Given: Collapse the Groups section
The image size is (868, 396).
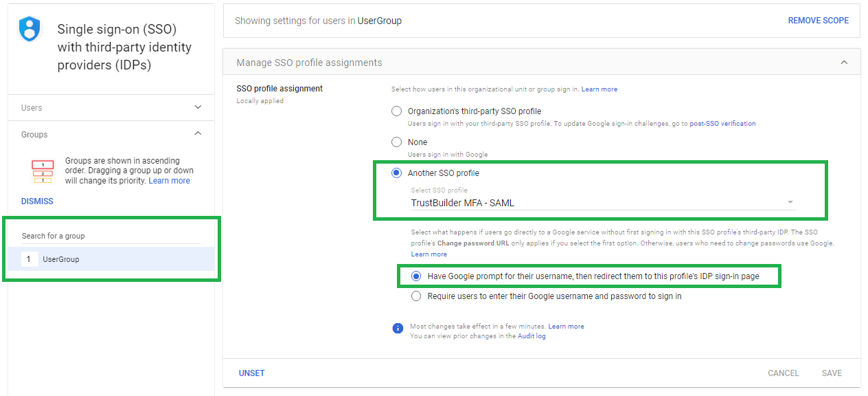Looking at the screenshot, I should [x=198, y=134].
